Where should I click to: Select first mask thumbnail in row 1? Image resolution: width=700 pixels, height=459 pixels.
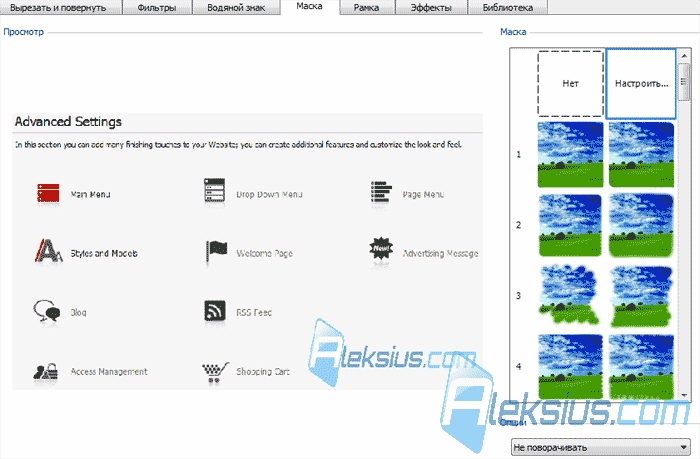571,154
